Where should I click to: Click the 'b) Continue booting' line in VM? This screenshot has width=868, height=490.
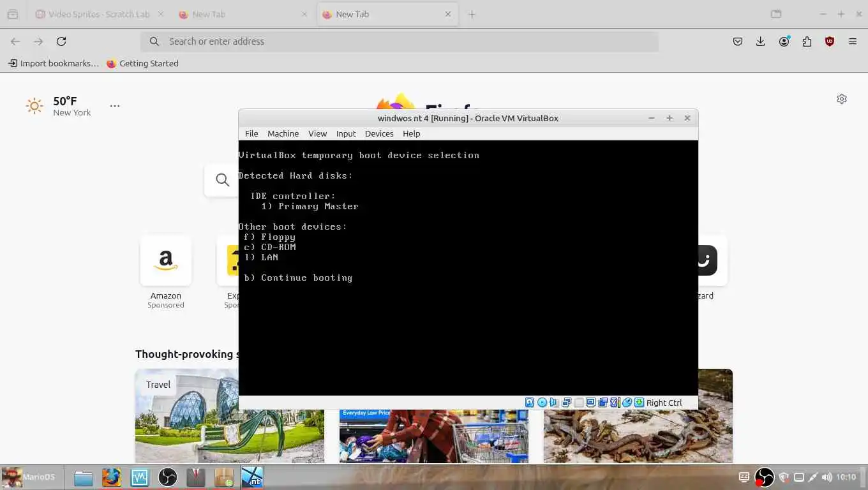click(298, 278)
